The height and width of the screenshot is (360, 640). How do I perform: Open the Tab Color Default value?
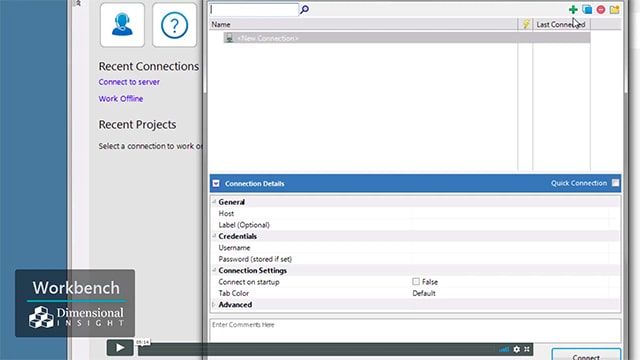point(424,293)
